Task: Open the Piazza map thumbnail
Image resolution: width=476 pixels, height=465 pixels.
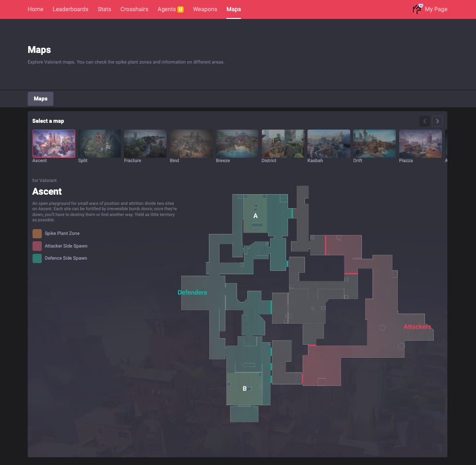Action: (421, 144)
